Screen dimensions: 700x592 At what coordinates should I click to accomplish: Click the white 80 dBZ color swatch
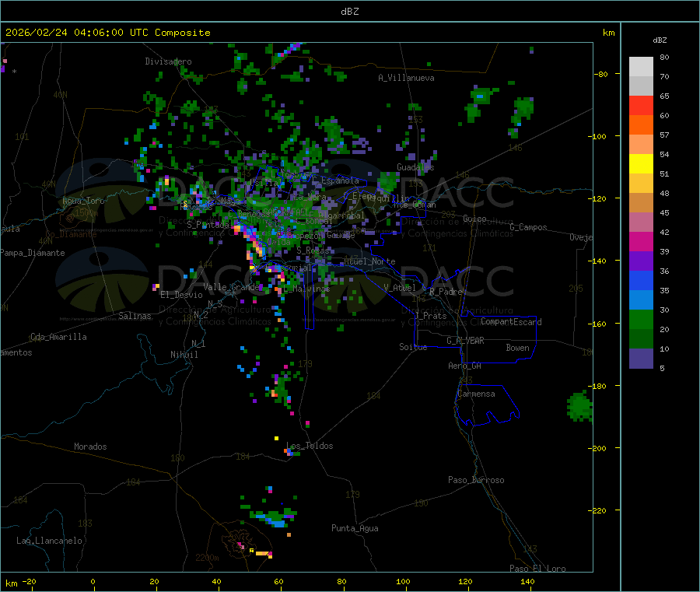click(x=641, y=67)
